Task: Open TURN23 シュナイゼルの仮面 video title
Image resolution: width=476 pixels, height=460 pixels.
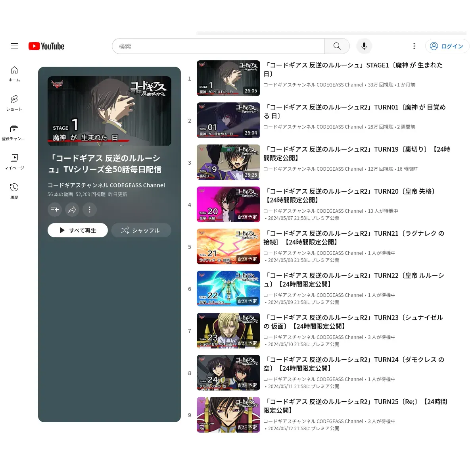Action: pyautogui.click(x=353, y=322)
